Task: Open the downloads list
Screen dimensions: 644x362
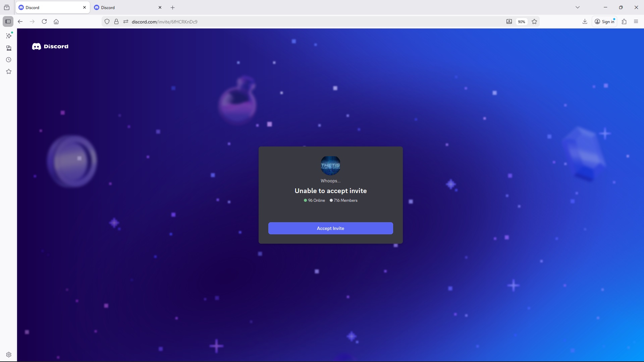Action: [x=585, y=21]
